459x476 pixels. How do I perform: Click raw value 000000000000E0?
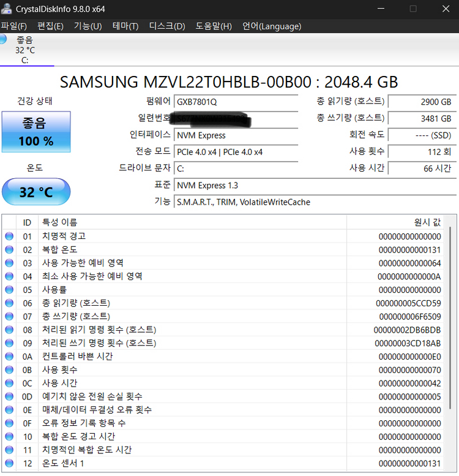(x=410, y=357)
